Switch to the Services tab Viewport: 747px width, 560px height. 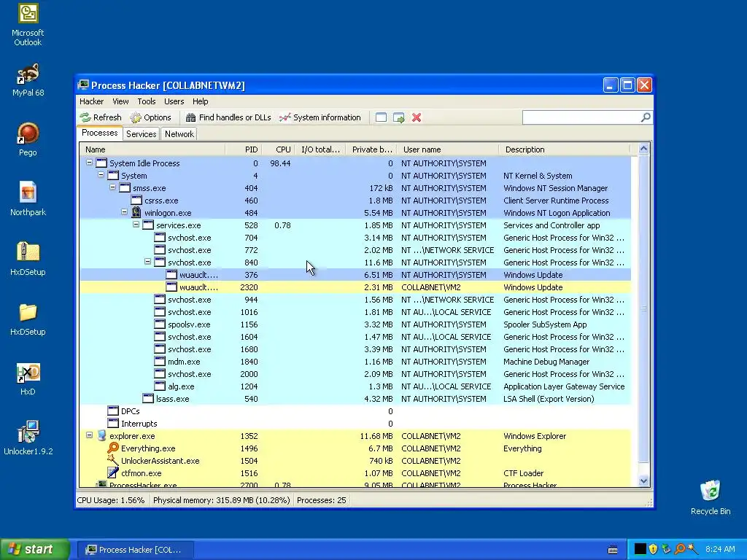pyautogui.click(x=141, y=134)
